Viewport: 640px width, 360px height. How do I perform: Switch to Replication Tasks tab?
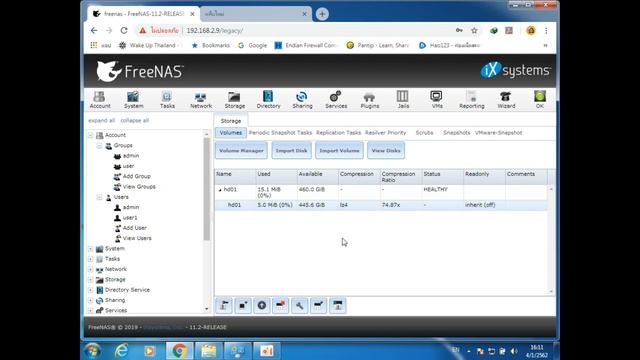point(338,133)
